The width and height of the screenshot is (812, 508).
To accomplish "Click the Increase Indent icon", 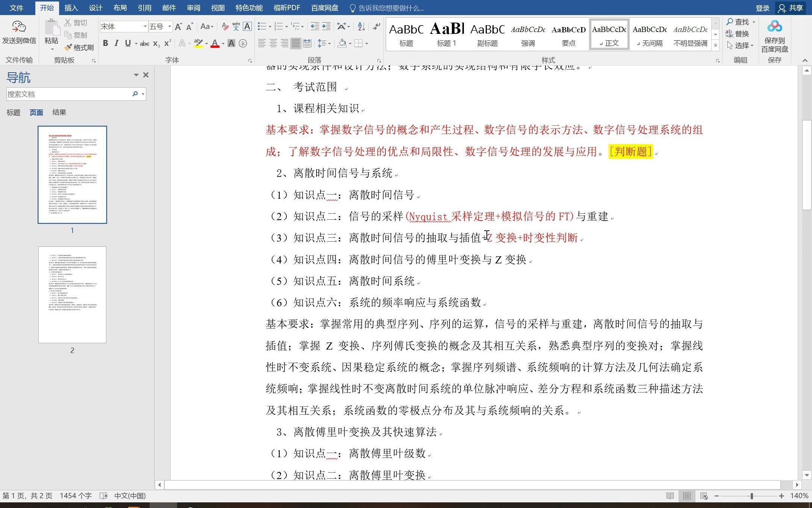I will point(326,26).
